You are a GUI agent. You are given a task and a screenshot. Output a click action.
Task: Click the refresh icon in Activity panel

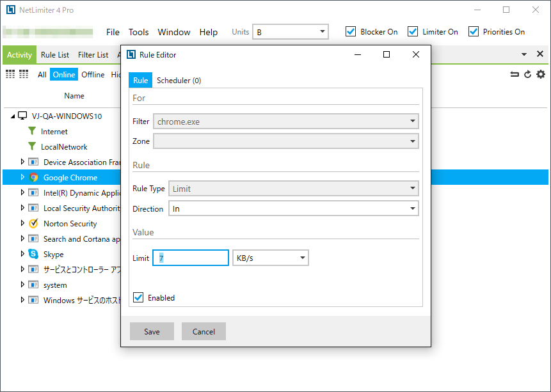527,74
